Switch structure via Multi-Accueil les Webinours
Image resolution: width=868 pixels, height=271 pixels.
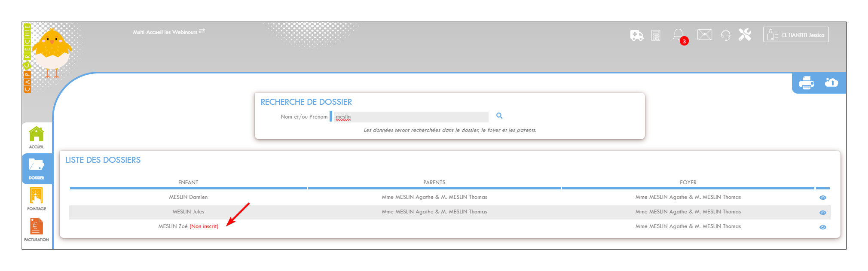[x=168, y=32]
